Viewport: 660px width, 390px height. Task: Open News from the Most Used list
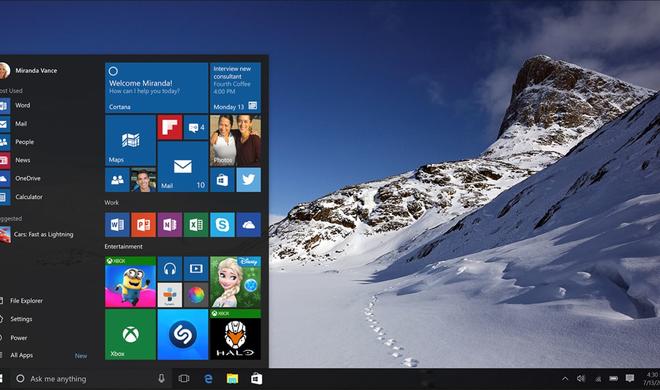pos(16,160)
